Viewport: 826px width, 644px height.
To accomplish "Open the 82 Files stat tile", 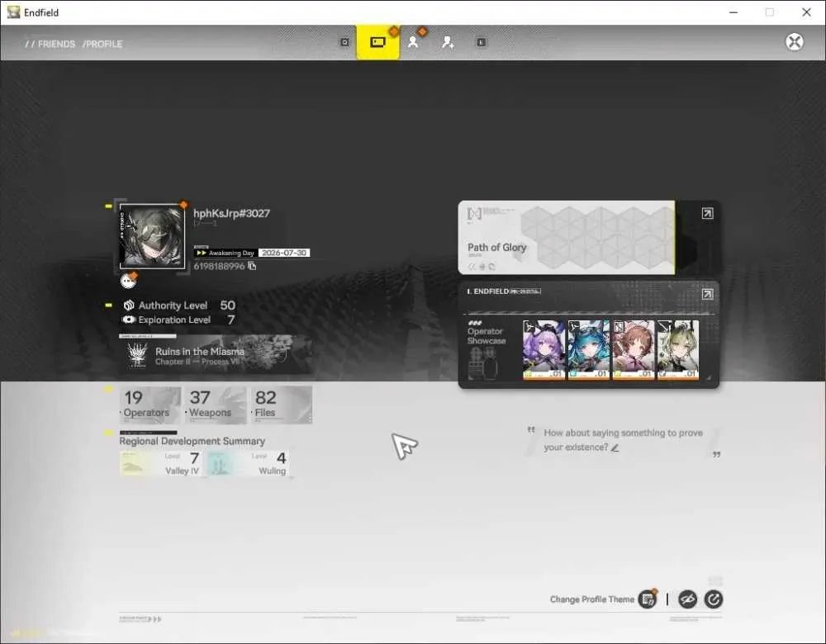I will click(282, 405).
